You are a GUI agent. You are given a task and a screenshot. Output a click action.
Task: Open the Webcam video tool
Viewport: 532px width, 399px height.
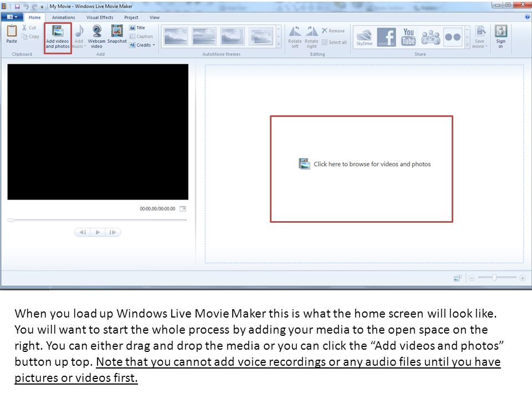[x=96, y=37]
